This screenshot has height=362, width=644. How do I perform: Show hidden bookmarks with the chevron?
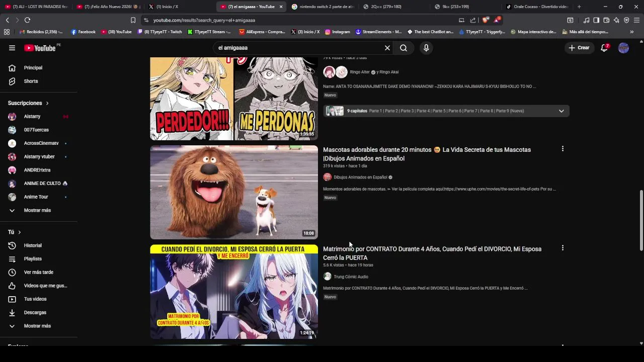(x=632, y=32)
